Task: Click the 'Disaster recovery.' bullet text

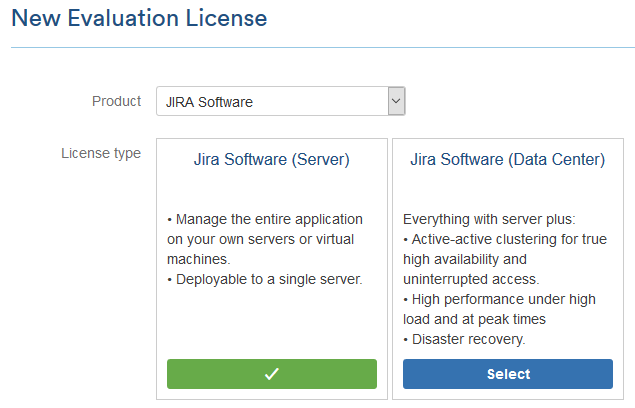Action: [x=464, y=340]
